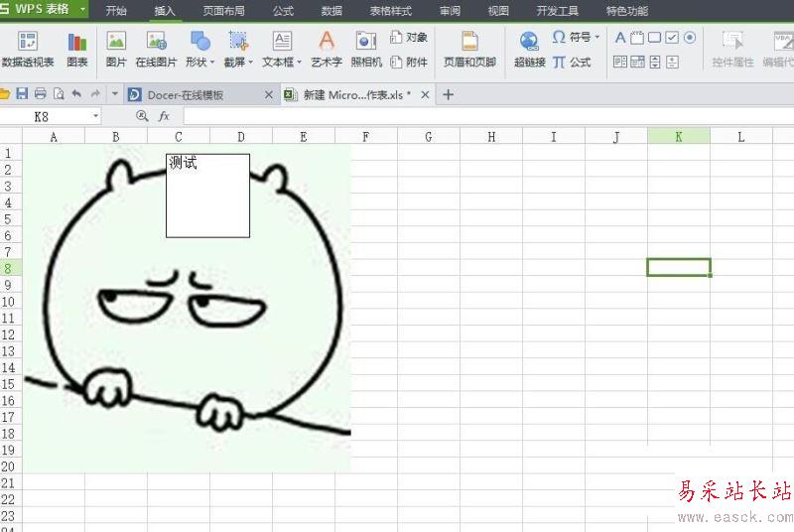This screenshot has height=532, width=794.
Task: Open the 开发工具 ribbon tab
Action: [557, 11]
